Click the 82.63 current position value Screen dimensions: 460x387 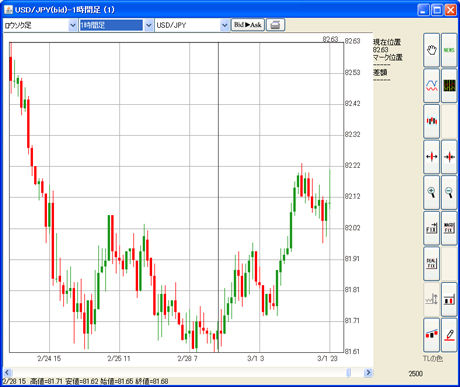click(x=380, y=50)
